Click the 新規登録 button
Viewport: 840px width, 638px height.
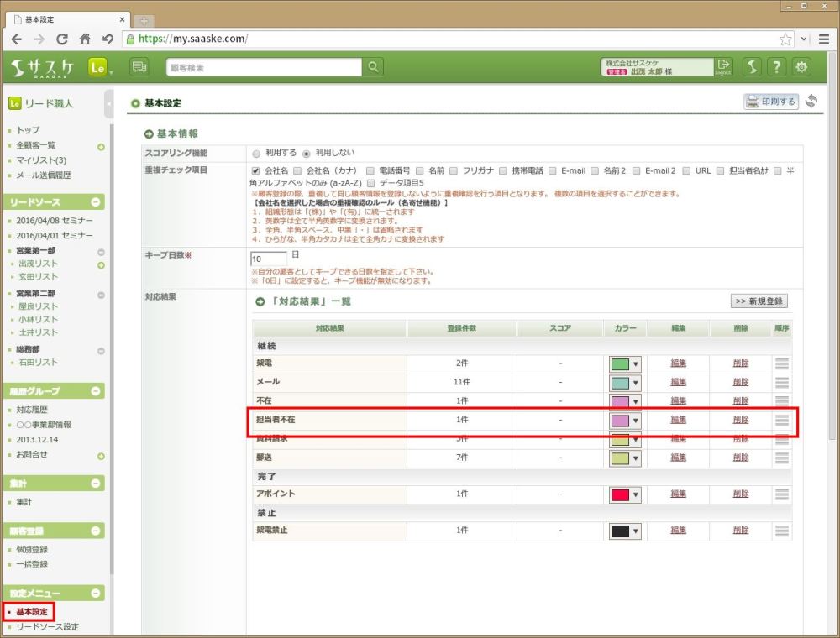pos(759,301)
